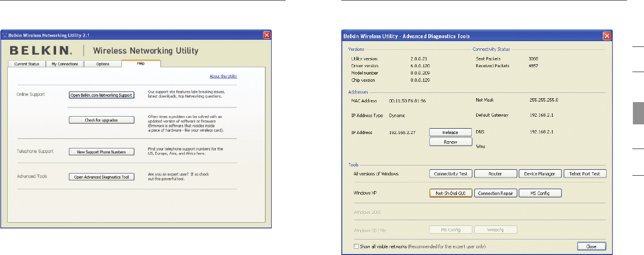Open Advanced Diagnostics Tool button
Image resolution: width=644 pixels, height=255 pixels.
102,177
